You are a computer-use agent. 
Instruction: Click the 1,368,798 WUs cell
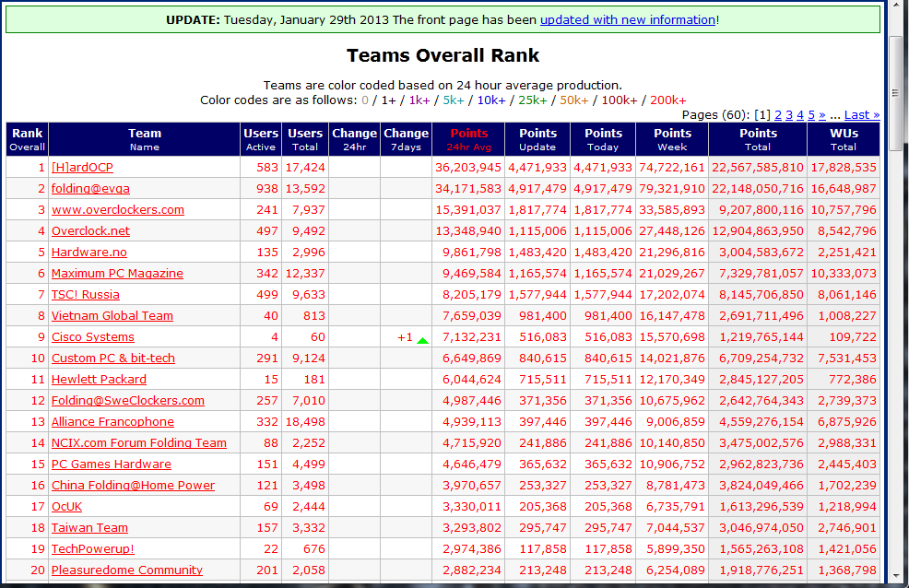coord(844,570)
